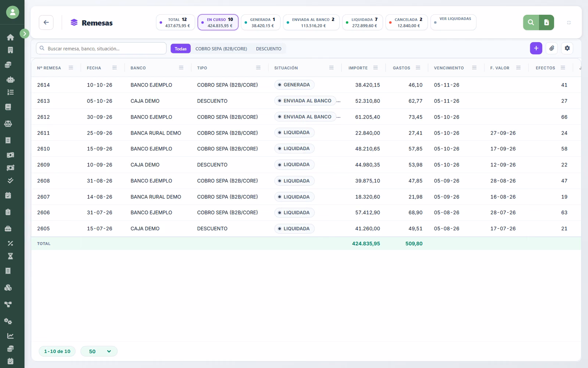The image size is (588, 368).
Task: Click the back arrow button
Action: [46, 22]
